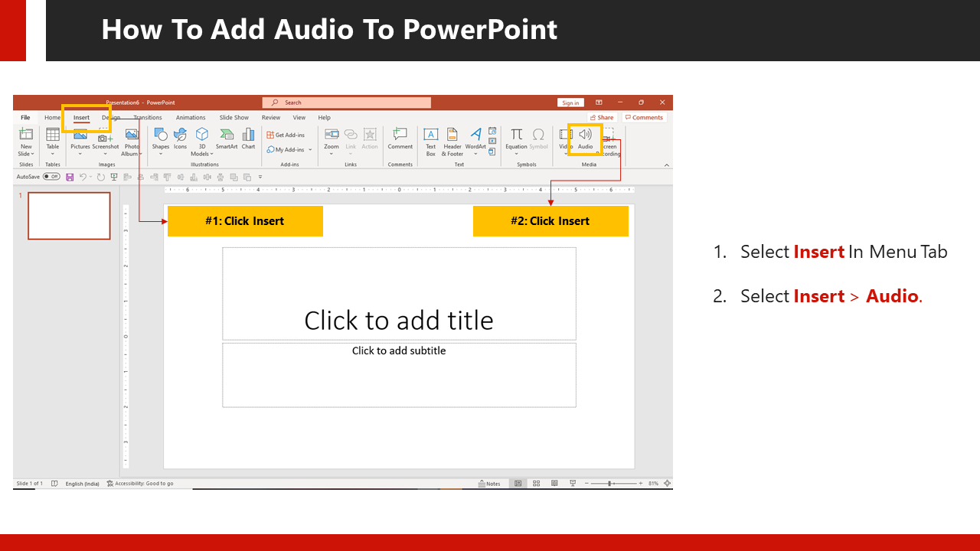Toggle the Notes pane in status bar
Viewport: 980px width, 551px height.
point(489,484)
